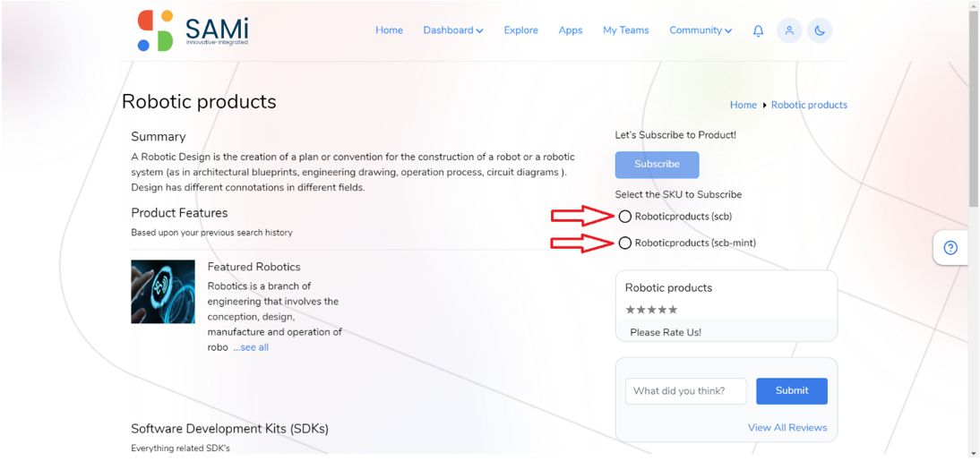Go to the Explore menu item
Image resolution: width=980 pixels, height=461 pixels.
click(x=521, y=30)
